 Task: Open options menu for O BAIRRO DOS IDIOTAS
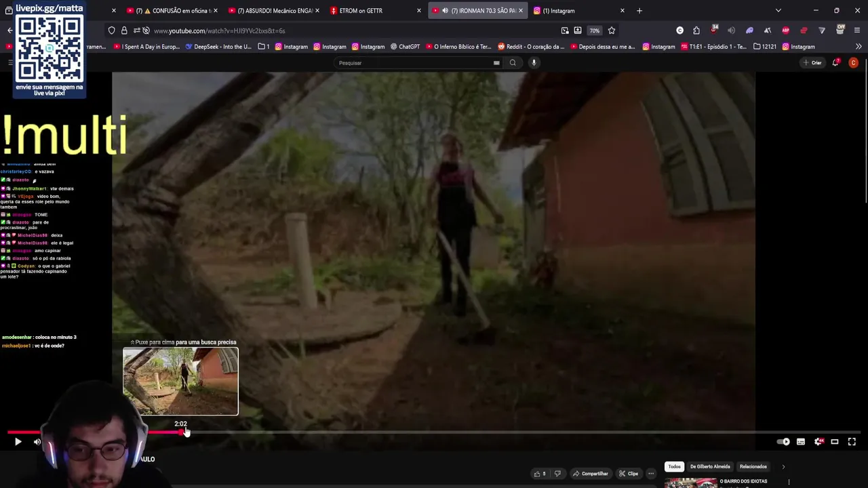[789, 482]
